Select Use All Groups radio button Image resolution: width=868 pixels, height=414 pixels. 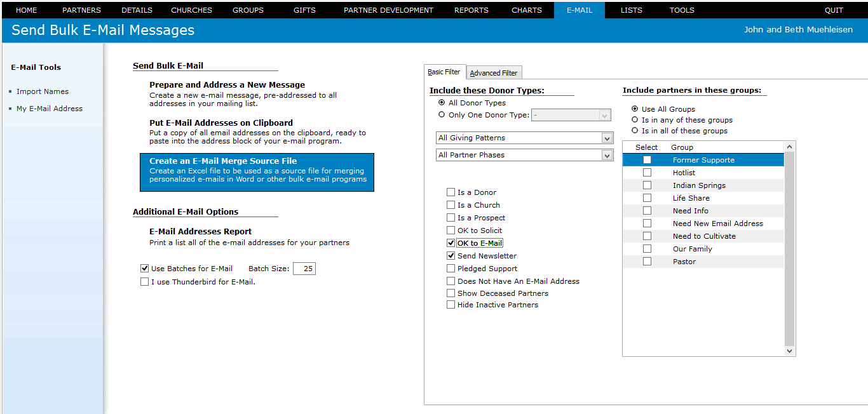click(635, 109)
